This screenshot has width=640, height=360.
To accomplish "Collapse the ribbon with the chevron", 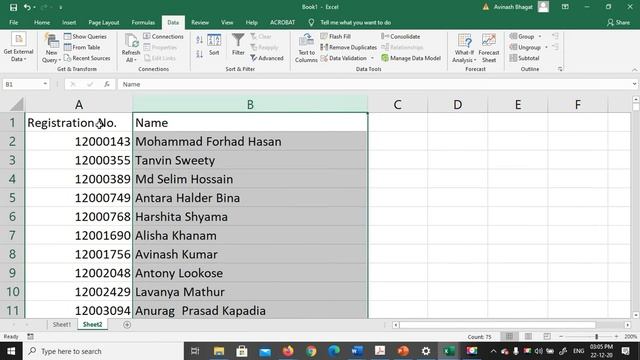I will (x=635, y=70).
